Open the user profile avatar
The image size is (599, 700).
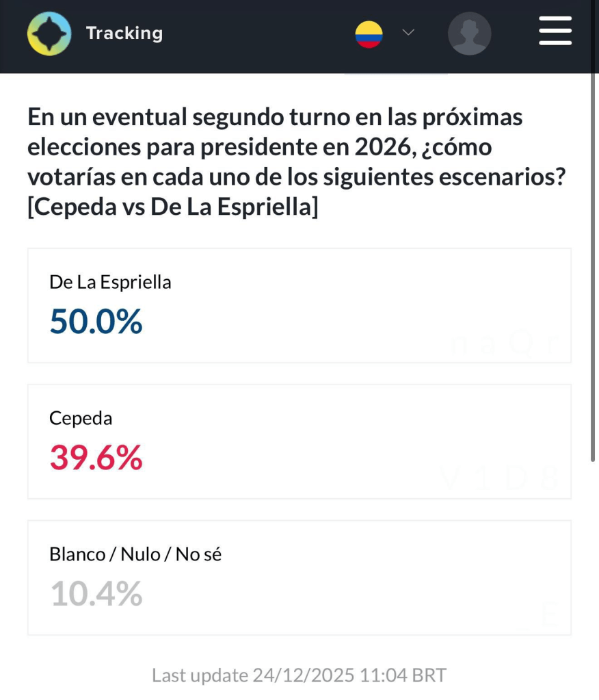pos(469,34)
